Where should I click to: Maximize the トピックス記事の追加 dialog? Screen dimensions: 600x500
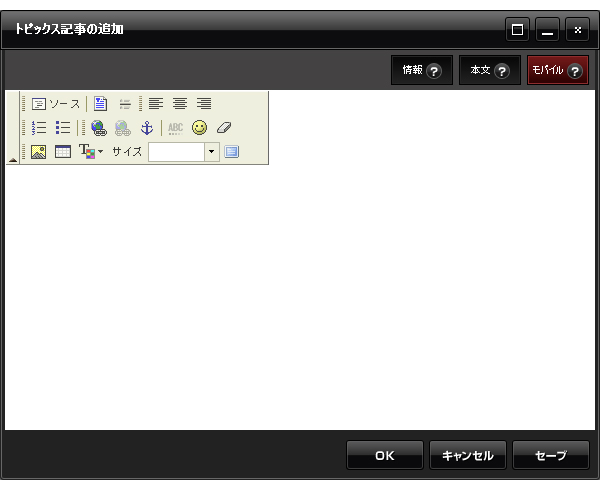coord(517,29)
